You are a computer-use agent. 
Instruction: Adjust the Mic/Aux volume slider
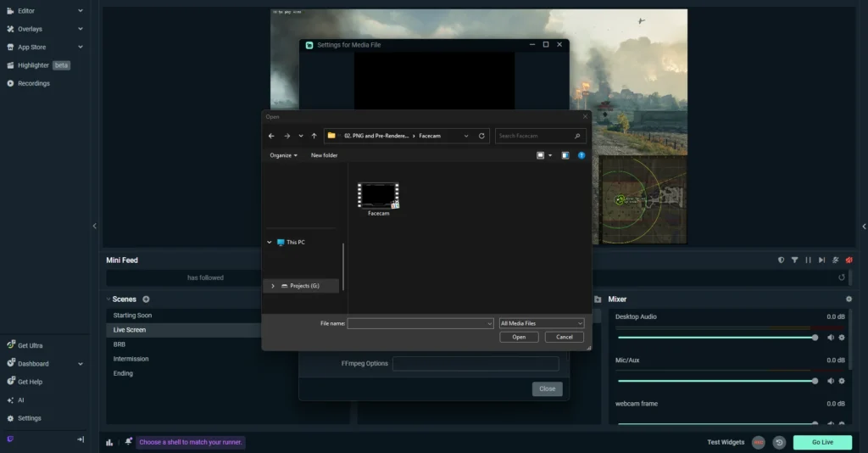(x=717, y=381)
